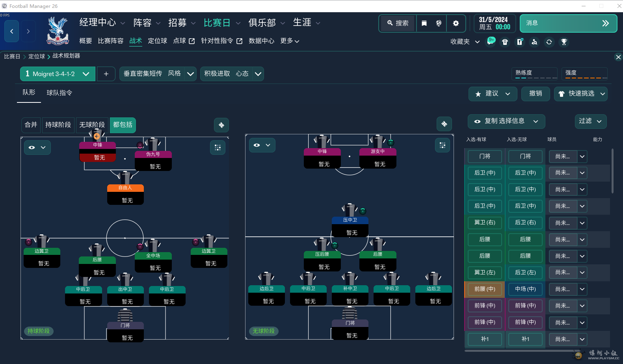Click the shirt icon in favorites shortcuts
This screenshot has height=364, width=623.
pyautogui.click(x=505, y=42)
